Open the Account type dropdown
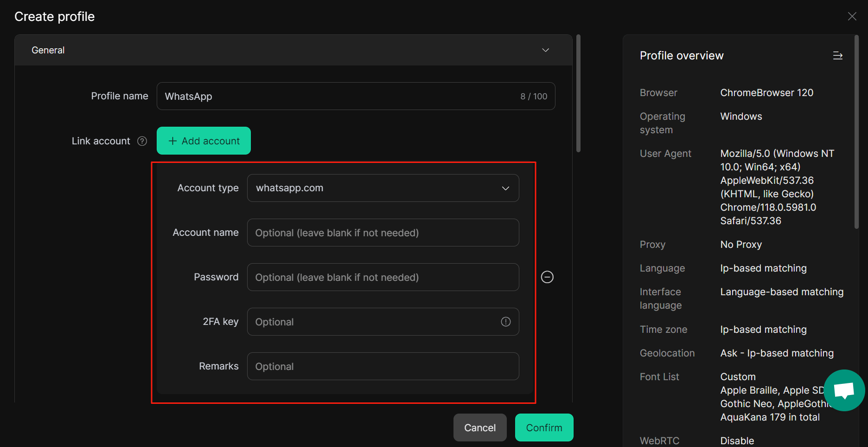 [383, 188]
